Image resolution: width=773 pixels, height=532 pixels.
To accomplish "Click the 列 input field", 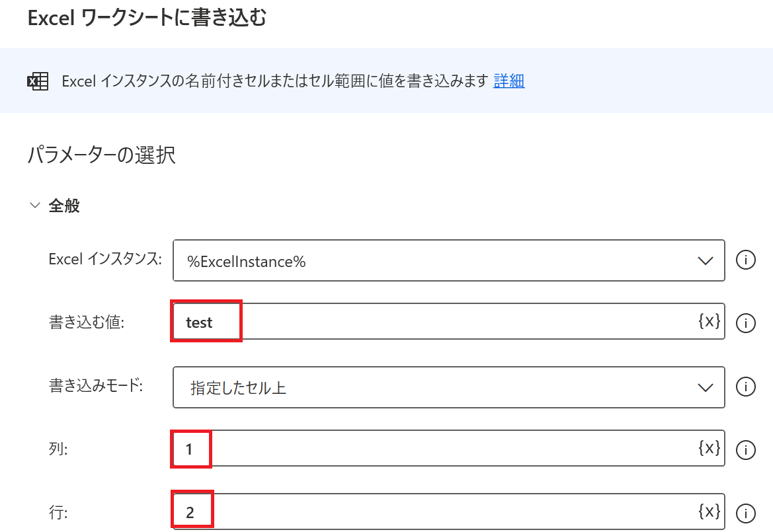I will [x=430, y=449].
